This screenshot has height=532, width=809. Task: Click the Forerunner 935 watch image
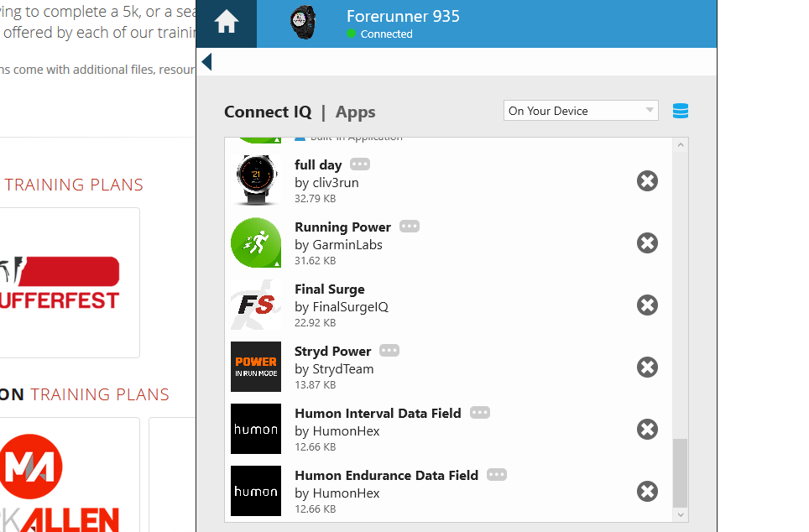pyautogui.click(x=302, y=22)
